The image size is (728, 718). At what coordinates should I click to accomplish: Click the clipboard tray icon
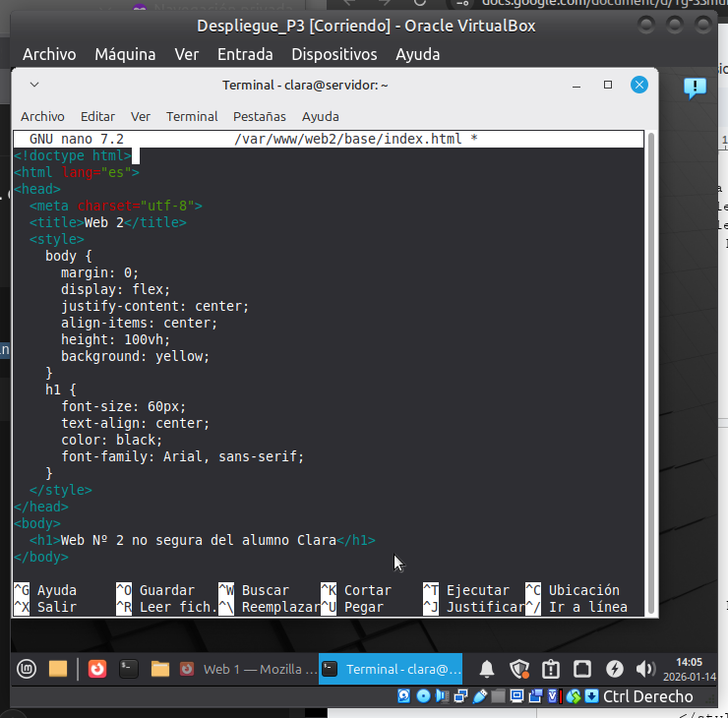[551, 669]
